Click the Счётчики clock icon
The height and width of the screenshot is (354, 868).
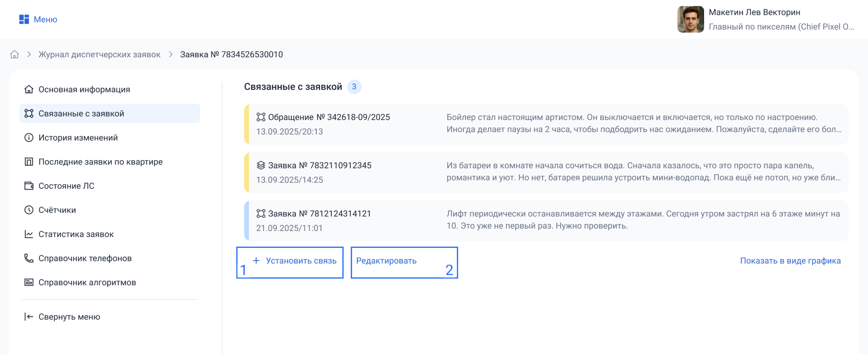(x=29, y=210)
